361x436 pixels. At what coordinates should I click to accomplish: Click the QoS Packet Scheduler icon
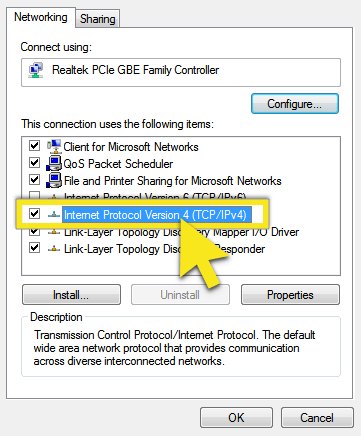(54, 163)
